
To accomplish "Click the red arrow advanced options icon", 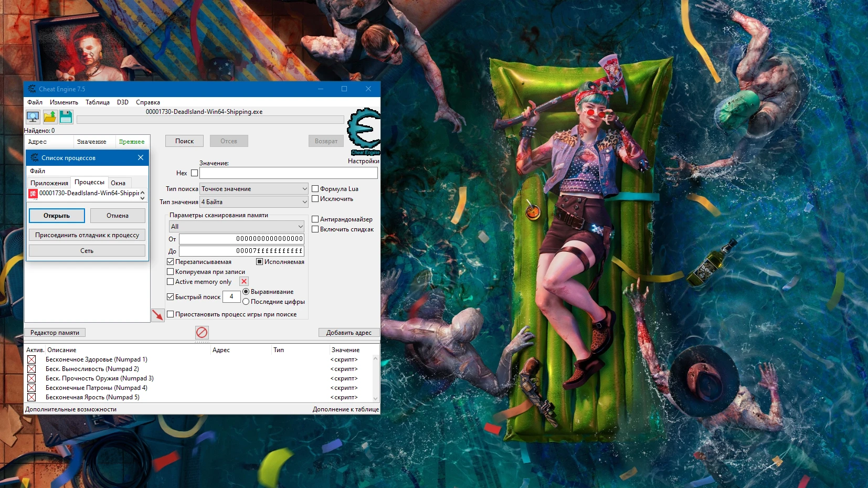I will pyautogui.click(x=157, y=315).
